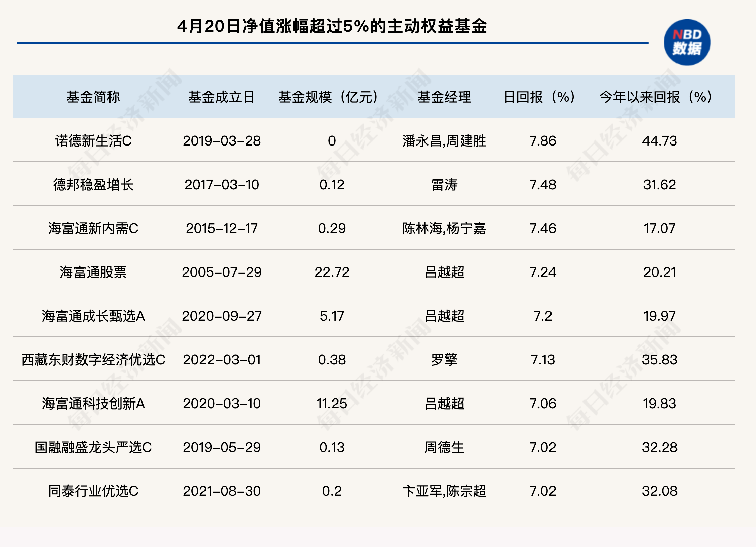The image size is (756, 547).
Task: Click the date 2020-03-10
Action: [x=222, y=404]
